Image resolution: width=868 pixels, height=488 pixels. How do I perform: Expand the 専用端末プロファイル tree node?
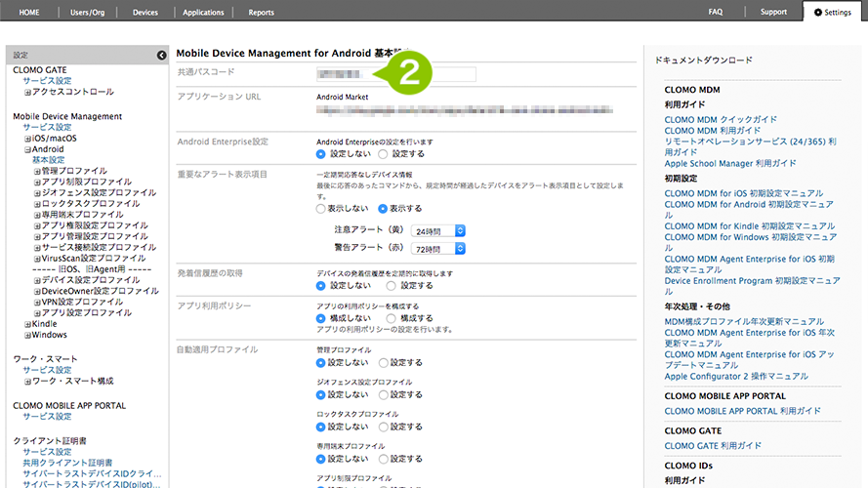[x=37, y=216]
